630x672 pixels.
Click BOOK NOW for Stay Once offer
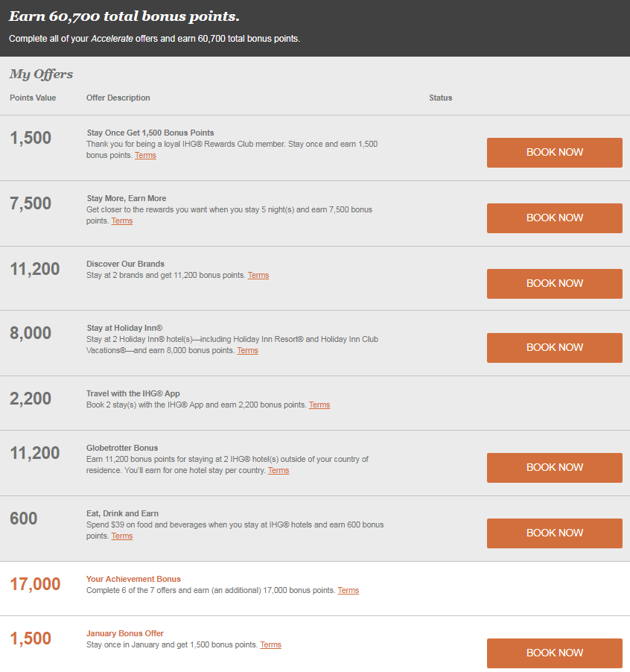(554, 153)
